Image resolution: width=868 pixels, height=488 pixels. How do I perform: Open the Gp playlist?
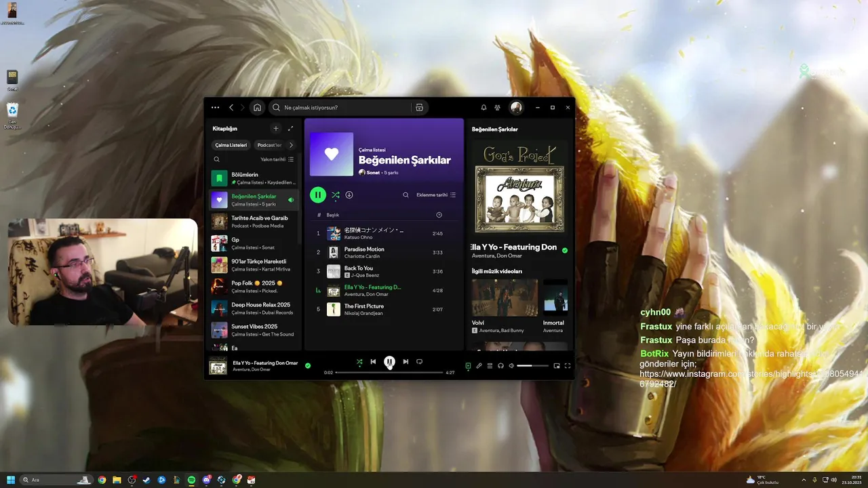tap(254, 243)
